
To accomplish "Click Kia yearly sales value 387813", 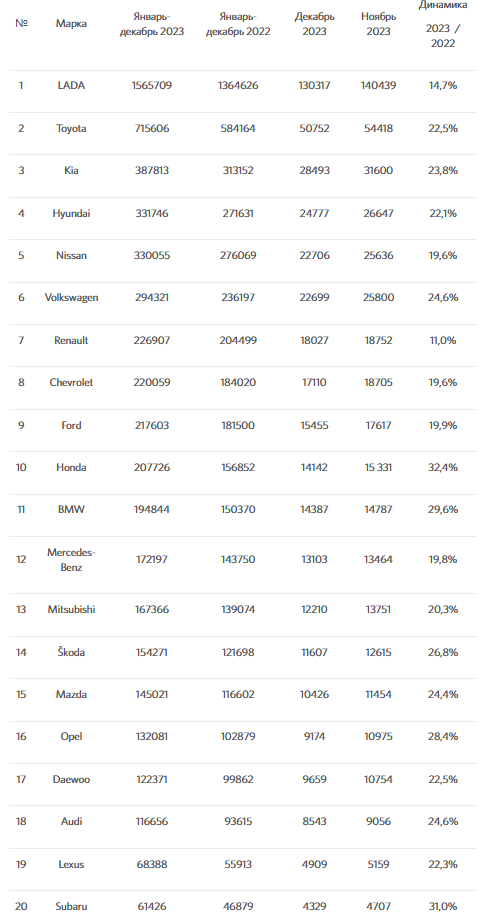I will coord(152,170).
